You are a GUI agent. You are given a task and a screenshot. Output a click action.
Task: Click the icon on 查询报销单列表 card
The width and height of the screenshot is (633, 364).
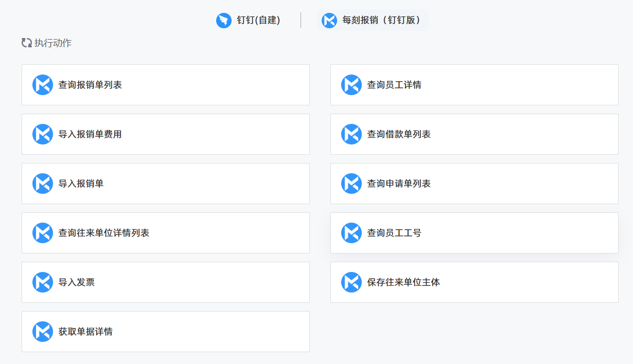43,85
